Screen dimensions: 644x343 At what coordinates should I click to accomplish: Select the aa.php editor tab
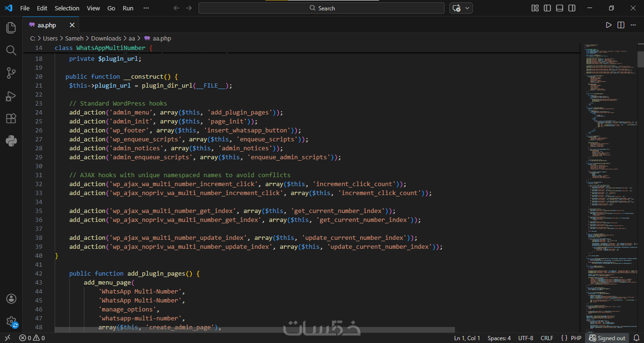click(x=51, y=25)
